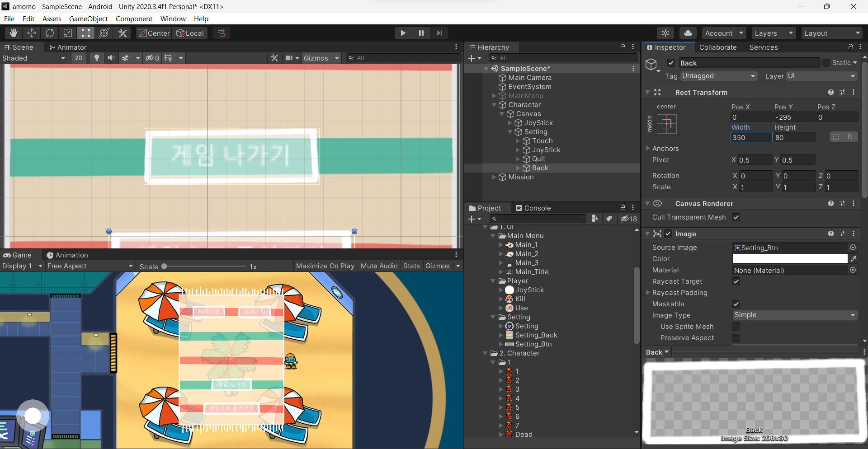
Task: Toggle Mute Audio button
Action: click(379, 266)
